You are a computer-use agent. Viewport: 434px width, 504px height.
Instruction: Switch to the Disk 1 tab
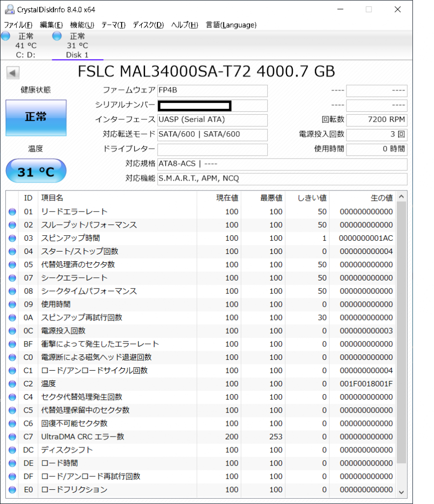77,45
